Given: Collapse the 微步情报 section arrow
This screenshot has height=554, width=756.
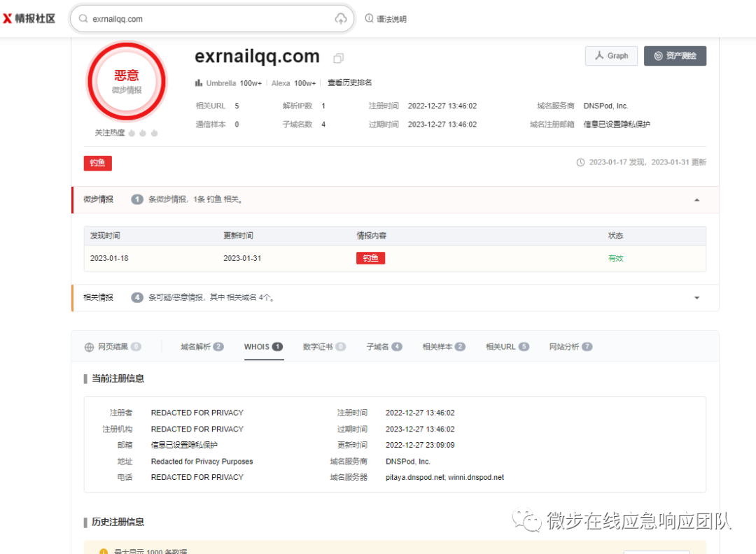Looking at the screenshot, I should (x=696, y=200).
